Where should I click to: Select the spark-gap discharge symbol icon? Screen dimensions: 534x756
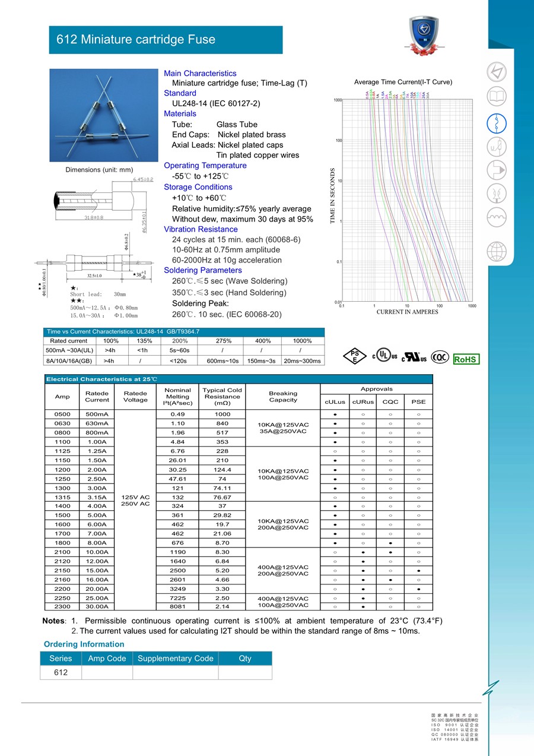[x=497, y=194]
